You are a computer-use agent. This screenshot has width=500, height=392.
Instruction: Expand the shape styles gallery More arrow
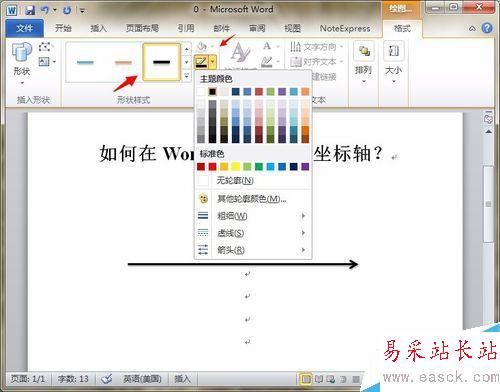[187, 76]
